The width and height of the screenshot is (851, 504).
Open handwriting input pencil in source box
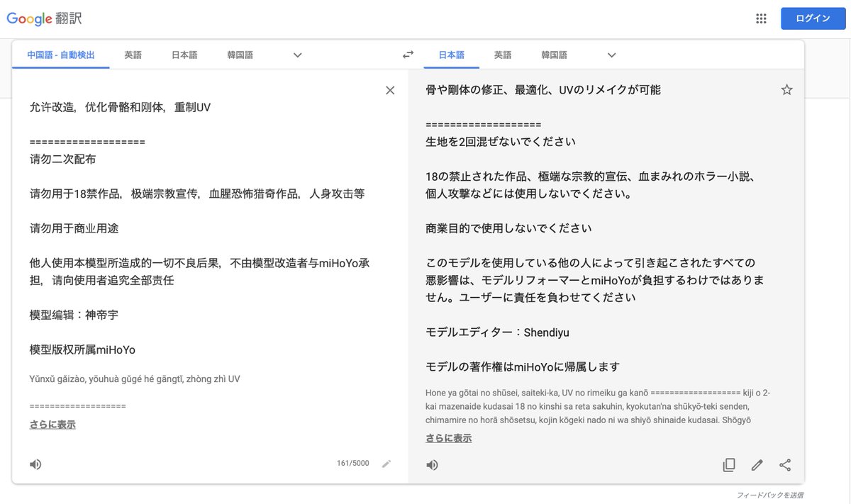(x=386, y=464)
